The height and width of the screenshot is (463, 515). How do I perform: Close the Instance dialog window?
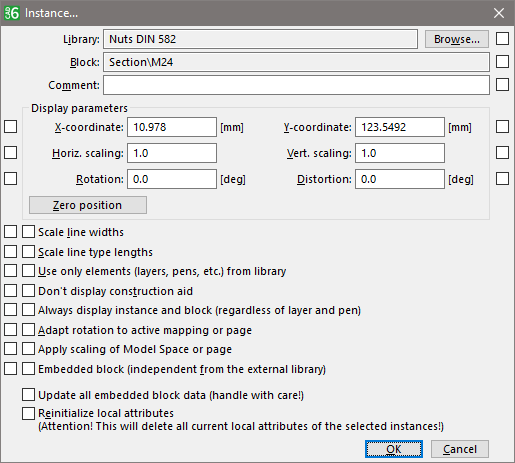[499, 13]
